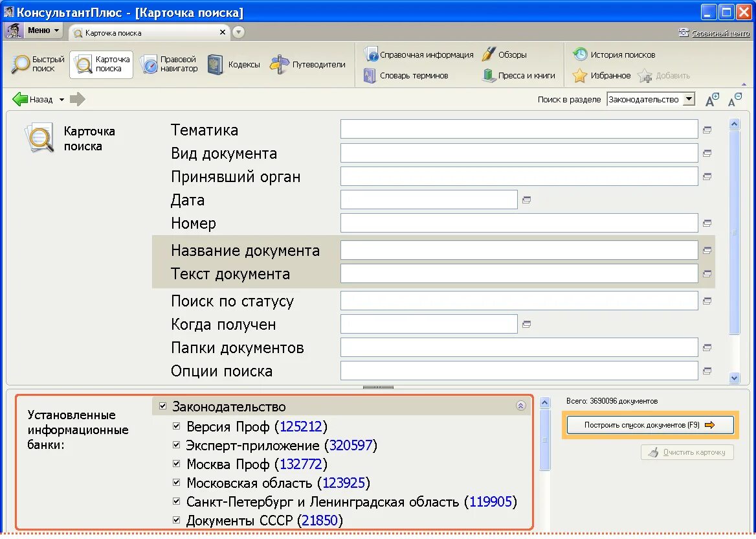Switch to the Карточка поиска tab
The width and height of the screenshot is (756, 539).
144,33
